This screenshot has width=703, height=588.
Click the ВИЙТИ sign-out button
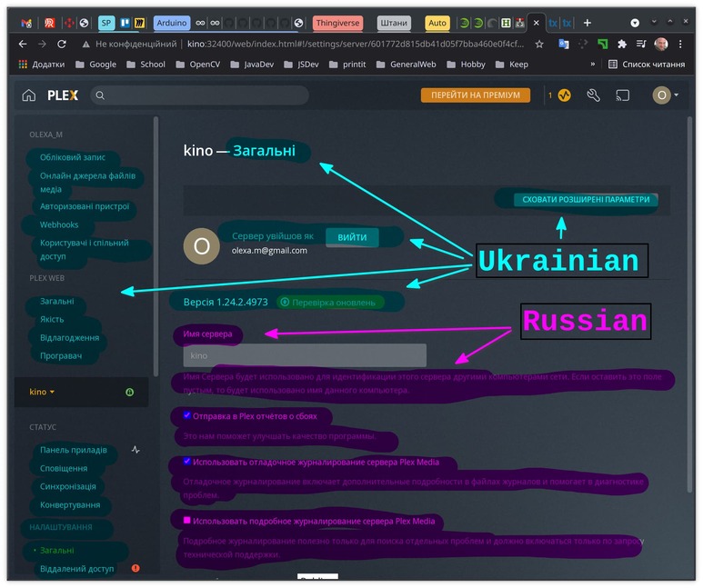click(352, 237)
